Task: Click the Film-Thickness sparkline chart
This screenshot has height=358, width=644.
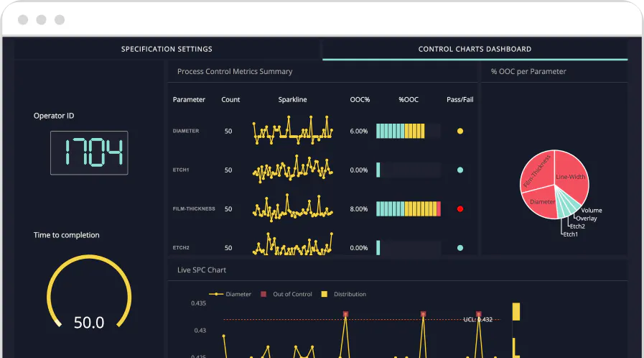Action: [292, 208]
